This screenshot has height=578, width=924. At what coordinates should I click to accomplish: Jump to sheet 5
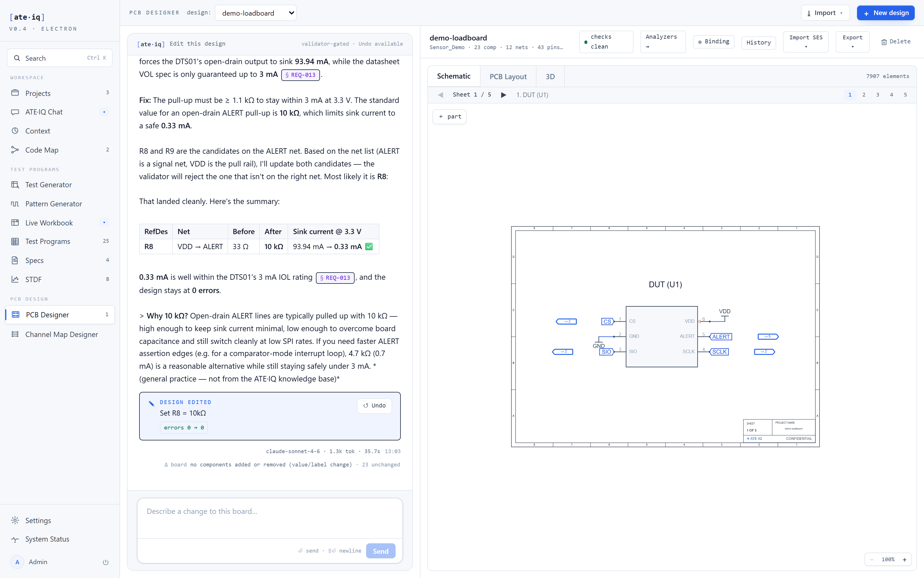click(905, 95)
